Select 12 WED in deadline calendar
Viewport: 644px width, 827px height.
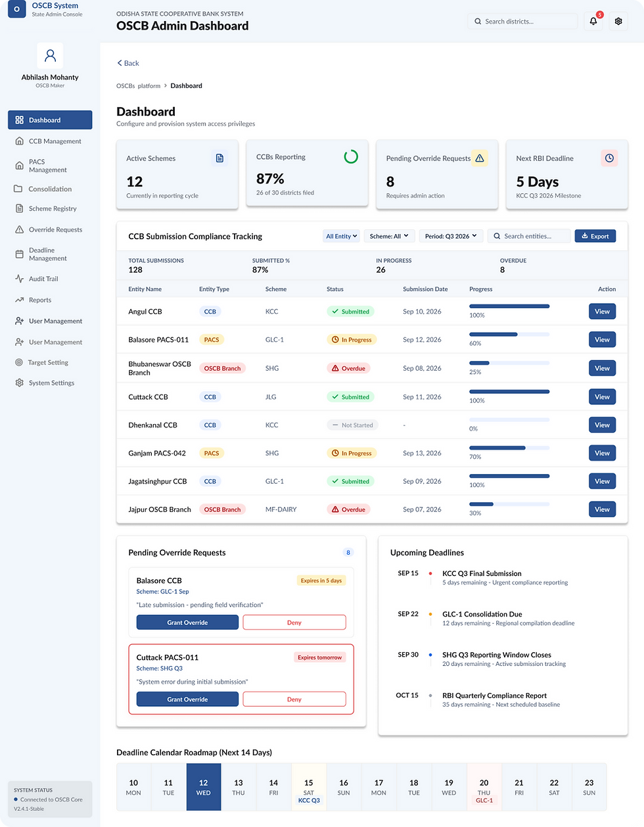tap(204, 787)
